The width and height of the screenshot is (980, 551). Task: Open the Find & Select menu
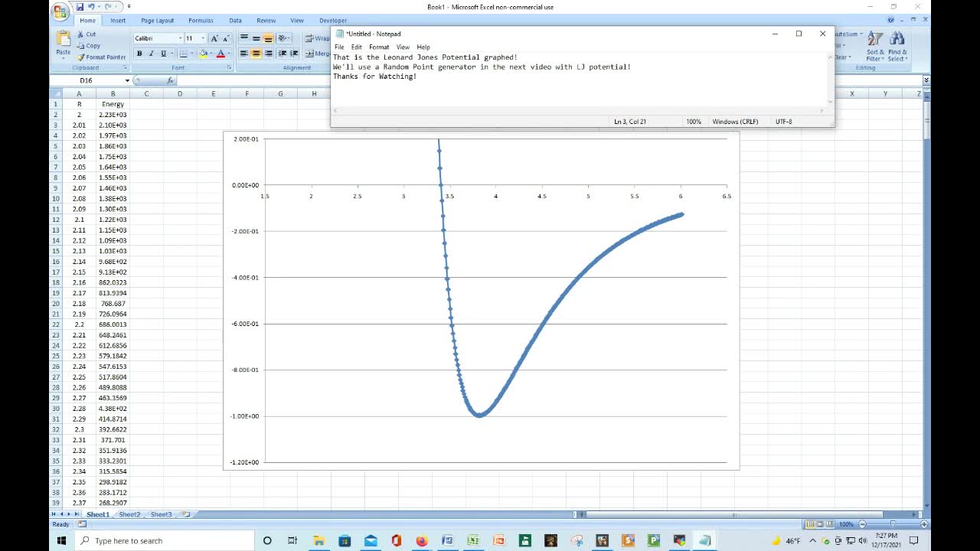tap(897, 47)
